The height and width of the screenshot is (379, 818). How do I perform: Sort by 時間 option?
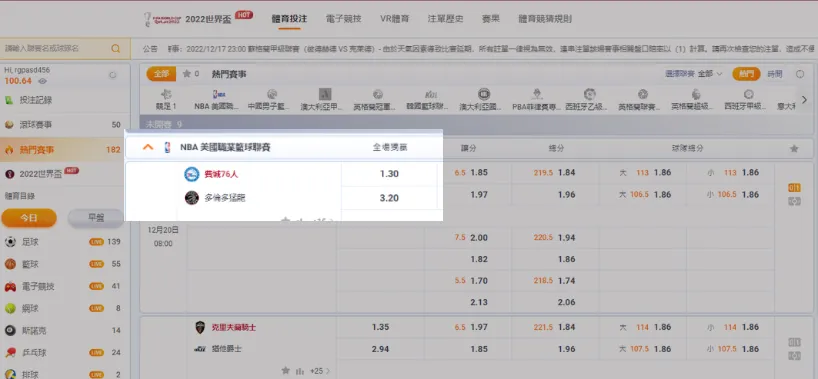(775, 74)
